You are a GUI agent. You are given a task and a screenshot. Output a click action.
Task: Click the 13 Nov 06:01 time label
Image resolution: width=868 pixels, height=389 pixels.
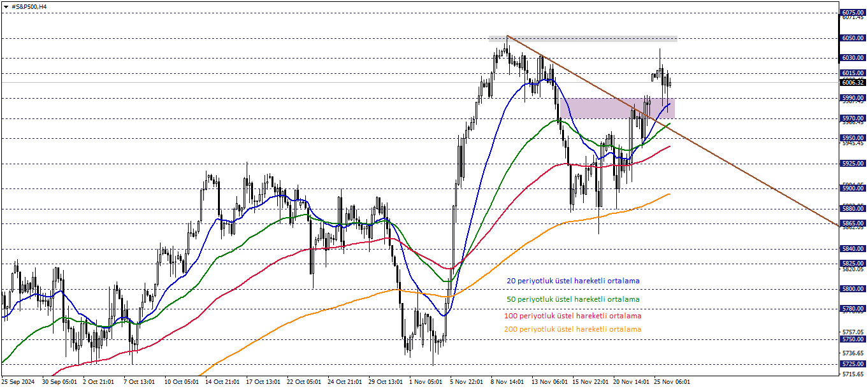[x=551, y=383]
